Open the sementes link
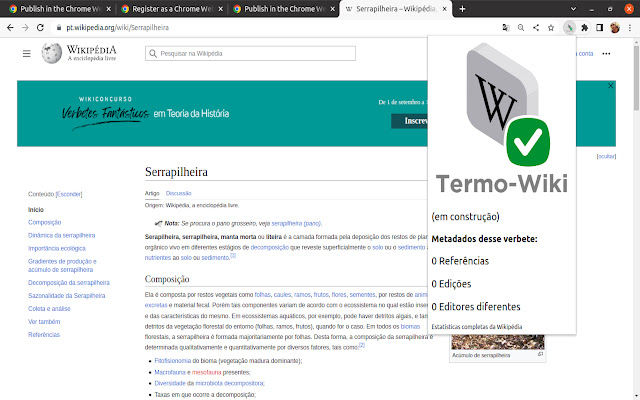 362,295
